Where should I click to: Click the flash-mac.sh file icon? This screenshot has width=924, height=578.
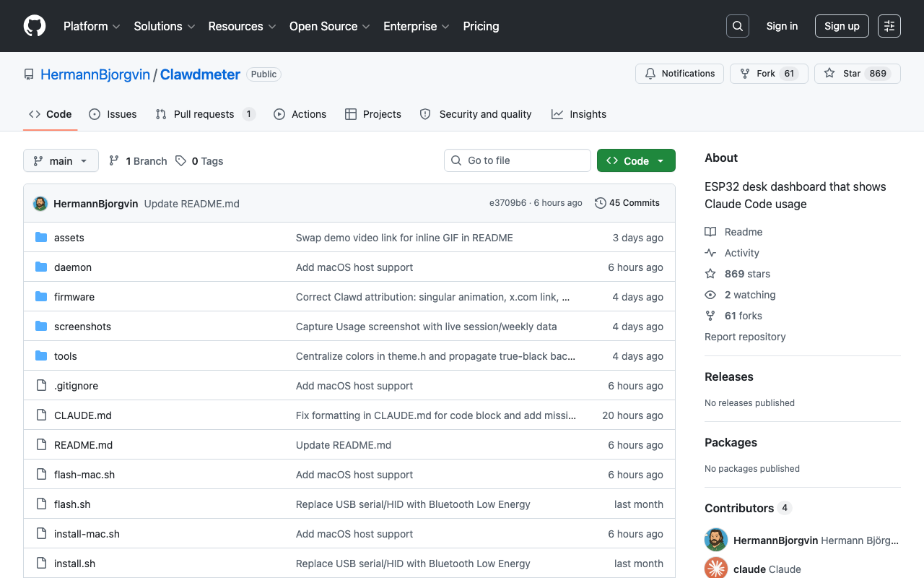(x=41, y=475)
